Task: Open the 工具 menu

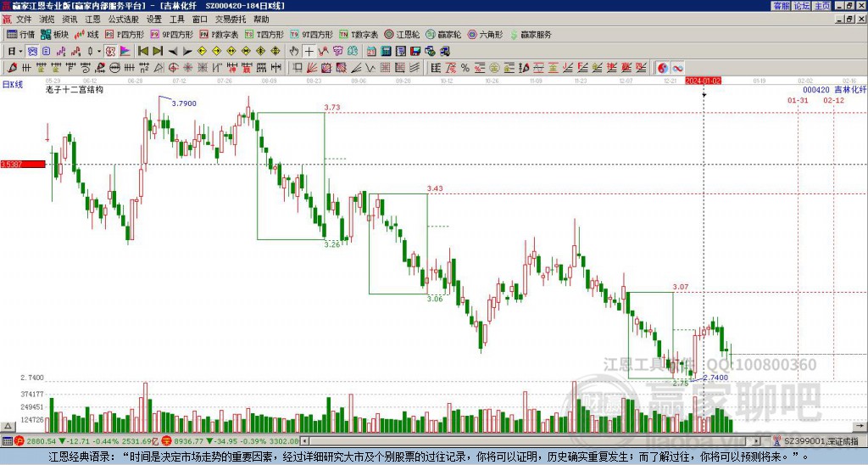Action: tap(176, 20)
